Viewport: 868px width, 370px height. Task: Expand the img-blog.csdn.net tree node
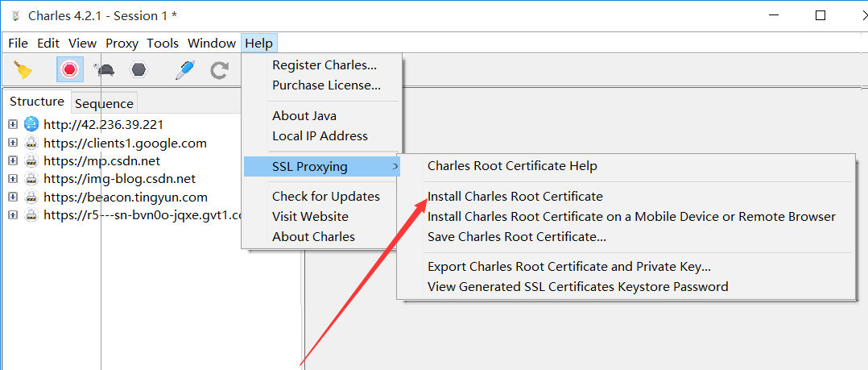[x=13, y=179]
